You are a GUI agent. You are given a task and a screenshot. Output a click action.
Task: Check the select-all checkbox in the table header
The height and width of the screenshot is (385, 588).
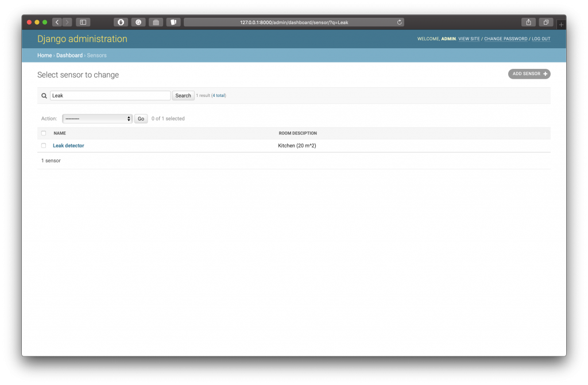point(44,133)
